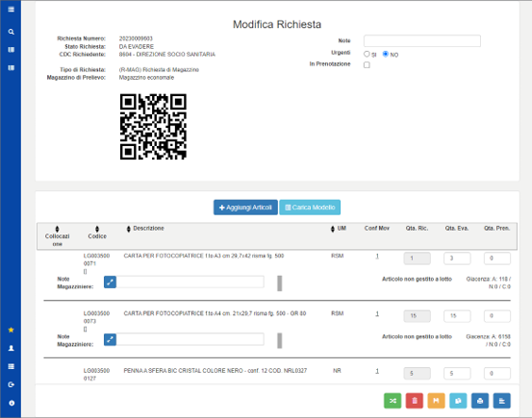Click the Note field at the top right

pos(422,40)
